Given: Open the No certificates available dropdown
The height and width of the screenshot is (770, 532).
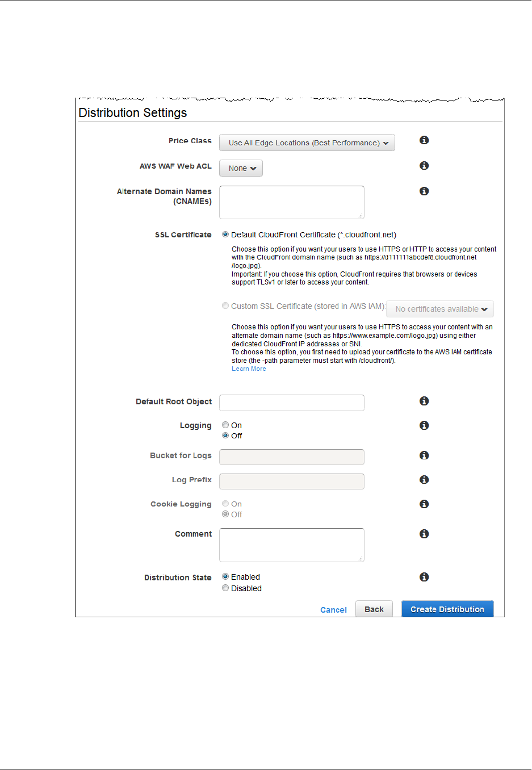Looking at the screenshot, I should (440, 309).
